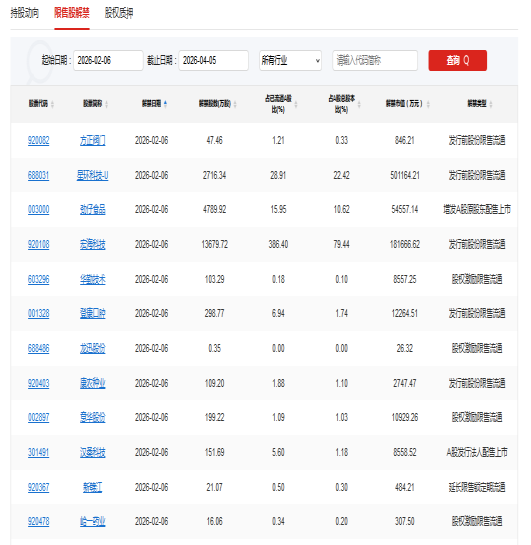Open the 所有行业 industry dropdown
The image size is (531, 545).
click(290, 60)
